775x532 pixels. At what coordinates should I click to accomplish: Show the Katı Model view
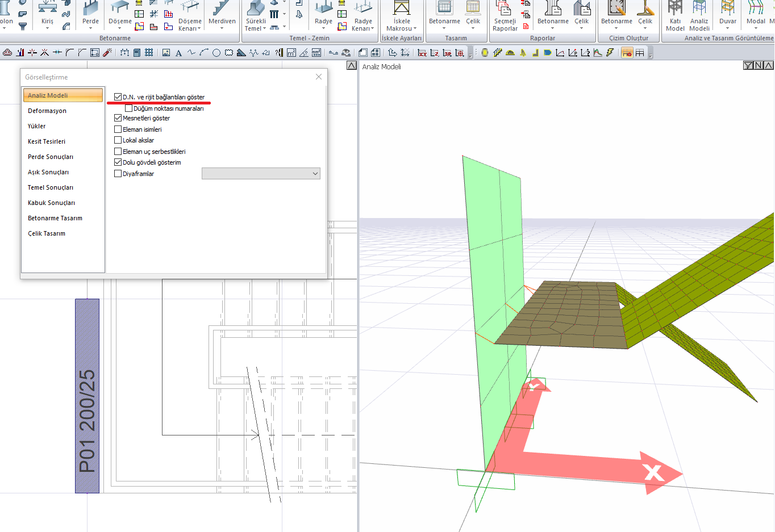(x=675, y=16)
